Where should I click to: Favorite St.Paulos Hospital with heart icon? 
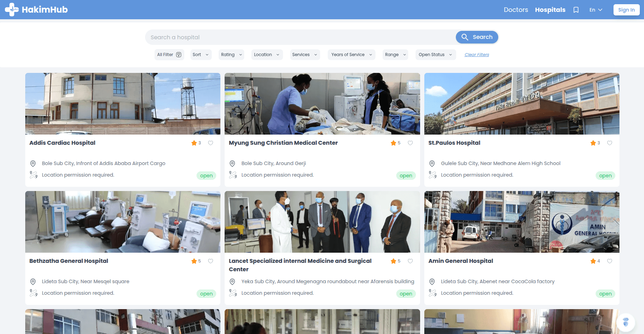coord(610,143)
